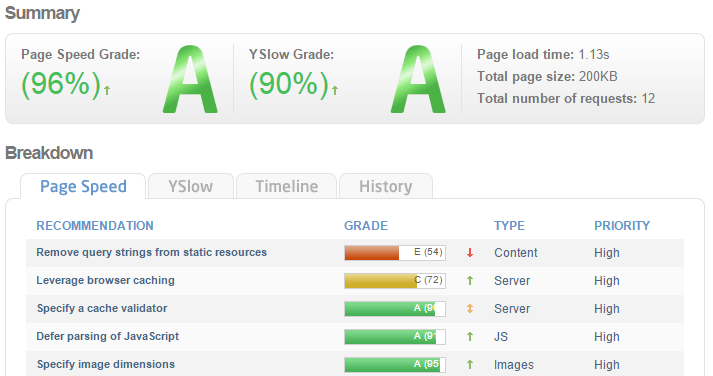Click High priority in Defer parsing row

coord(607,336)
